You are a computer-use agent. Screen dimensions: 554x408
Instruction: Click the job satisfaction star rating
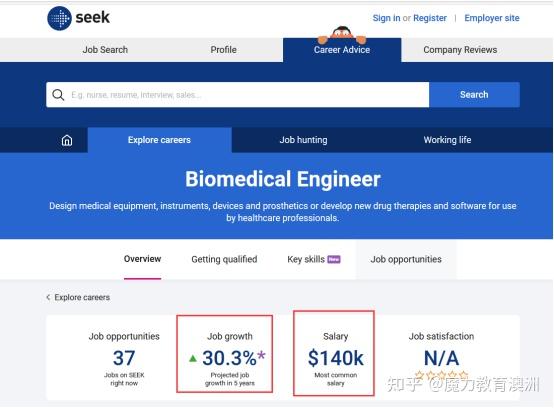click(442, 374)
